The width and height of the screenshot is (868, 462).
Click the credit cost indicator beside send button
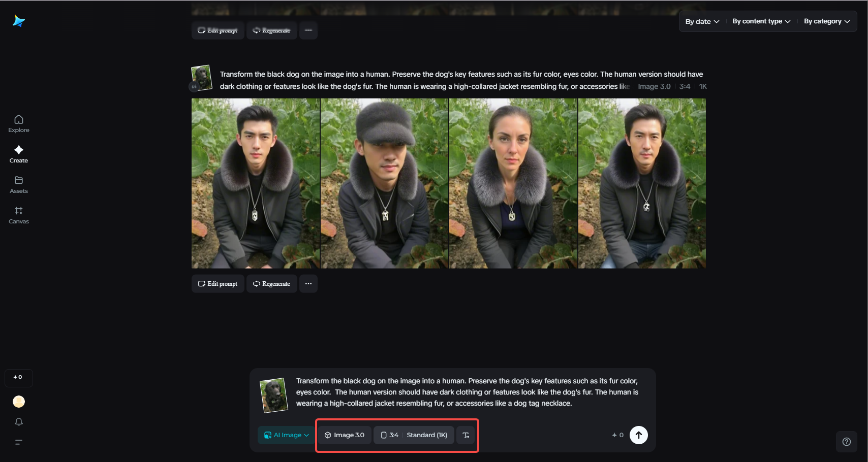click(x=618, y=435)
